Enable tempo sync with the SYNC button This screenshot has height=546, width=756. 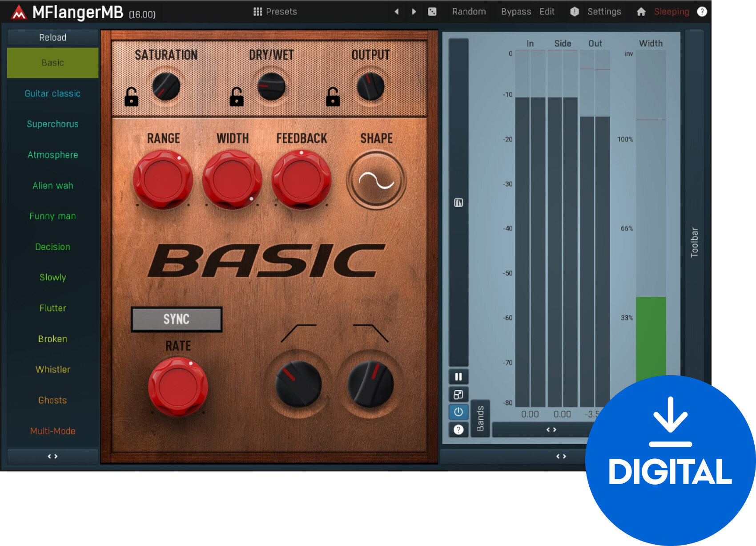(176, 319)
